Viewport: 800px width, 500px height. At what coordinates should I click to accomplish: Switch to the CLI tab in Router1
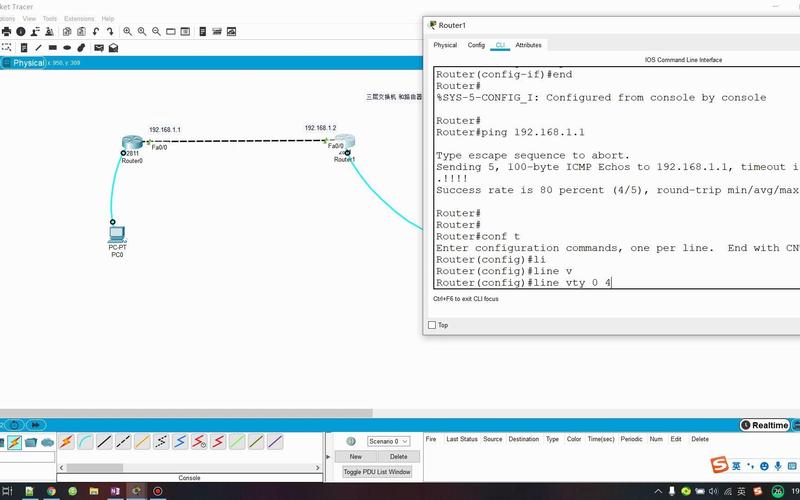tap(500, 45)
